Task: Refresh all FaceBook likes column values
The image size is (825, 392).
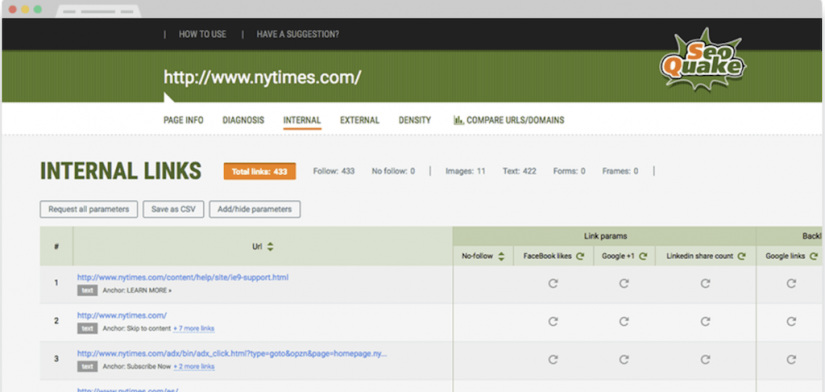Action: tap(580, 256)
